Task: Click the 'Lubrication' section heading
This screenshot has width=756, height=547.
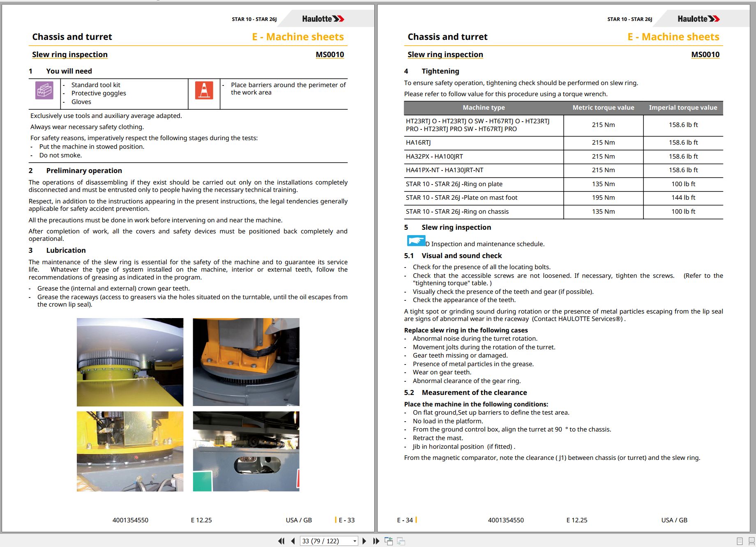Action: [x=66, y=250]
